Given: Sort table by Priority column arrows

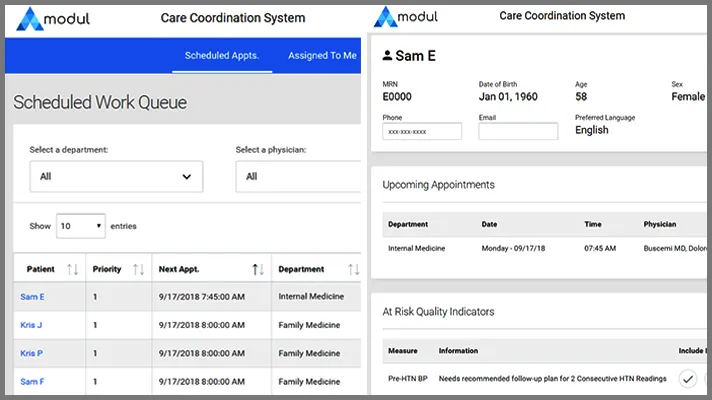Looking at the screenshot, I should tap(138, 269).
